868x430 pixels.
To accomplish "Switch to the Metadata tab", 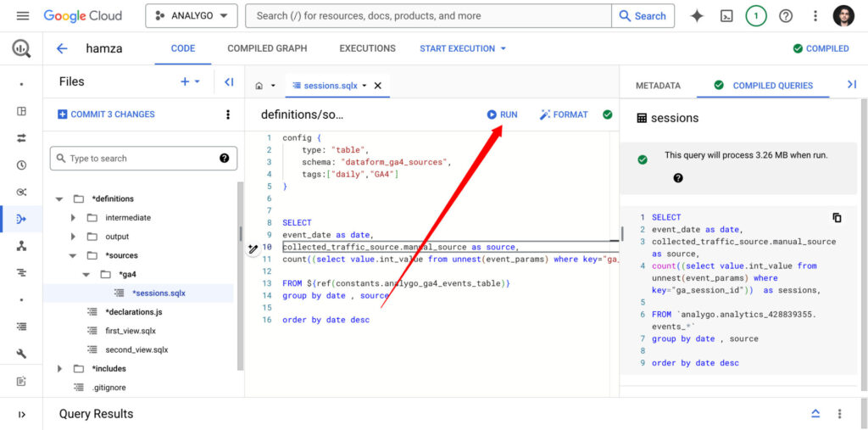I will [658, 86].
